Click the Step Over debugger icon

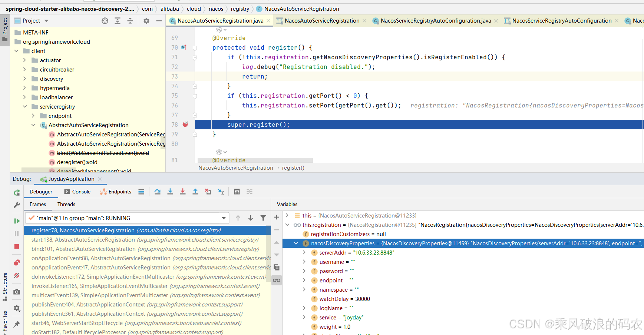[158, 192]
